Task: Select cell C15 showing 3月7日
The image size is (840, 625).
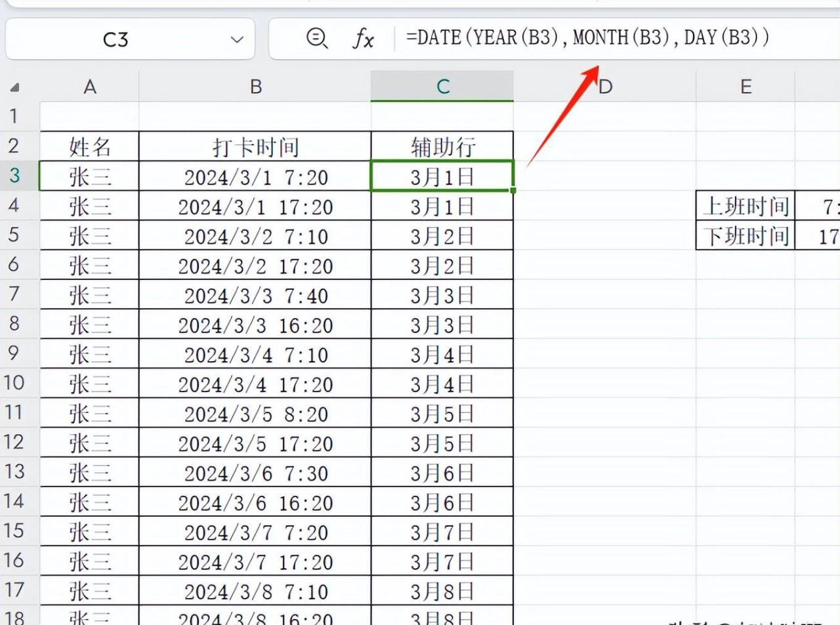Action: [442, 531]
